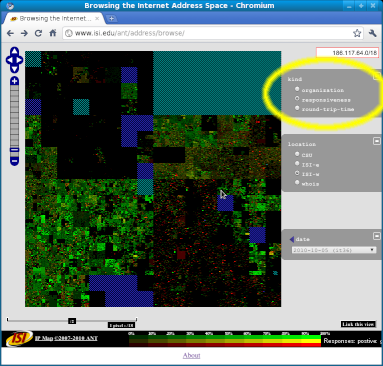Viewport: 383px width, 366px height.
Task: Go forward to the next page
Action: pyautogui.click(x=24, y=33)
